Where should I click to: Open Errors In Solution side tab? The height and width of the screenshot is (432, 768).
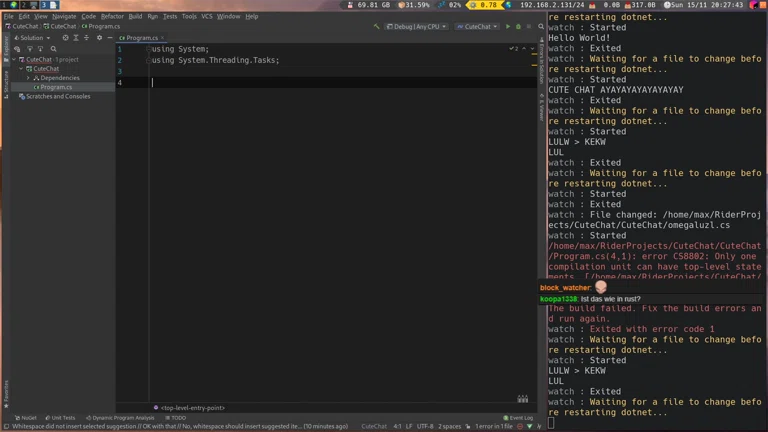click(x=541, y=61)
